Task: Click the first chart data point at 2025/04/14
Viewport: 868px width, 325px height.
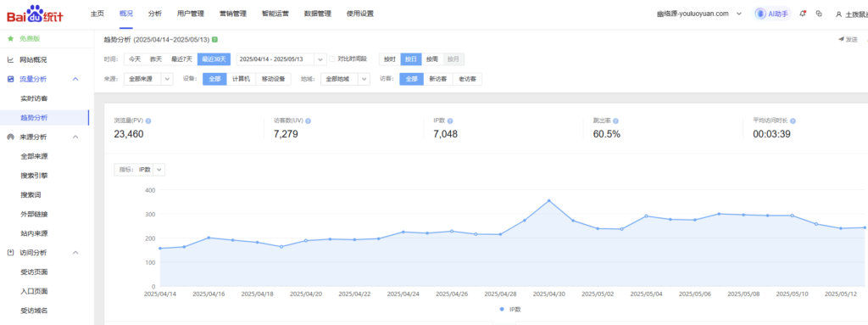Action: pos(160,249)
